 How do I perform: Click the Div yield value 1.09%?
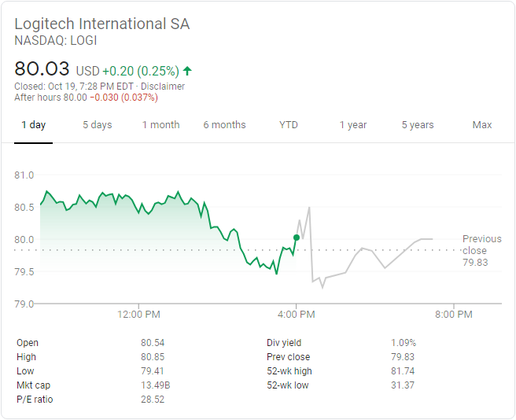[x=404, y=343]
